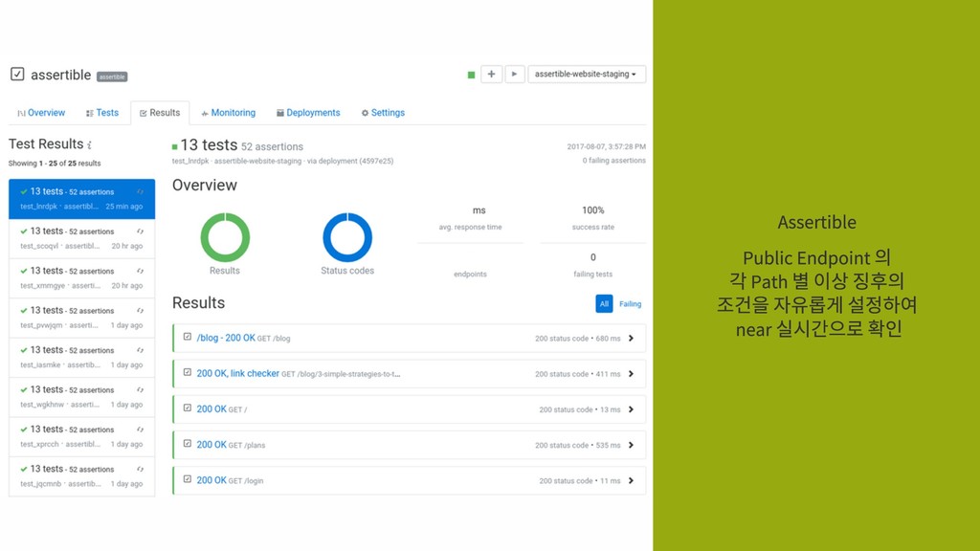The height and width of the screenshot is (551, 980).
Task: Click the blue Status codes donut chart
Action: click(347, 237)
